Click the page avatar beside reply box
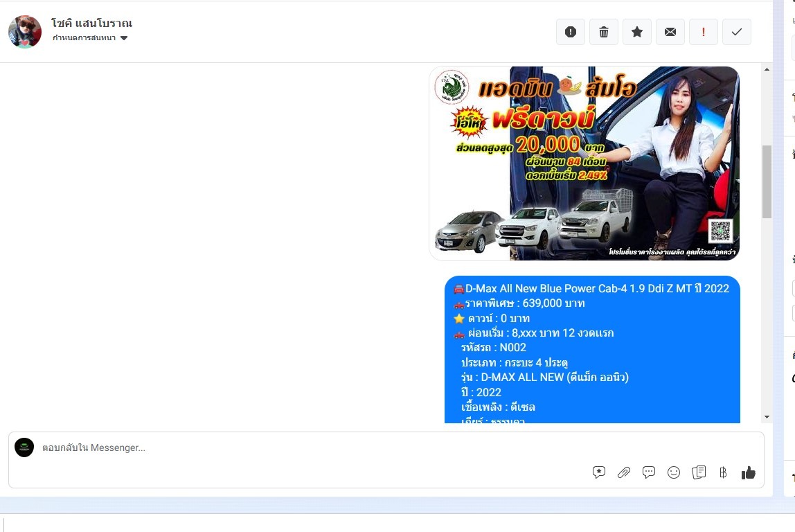Viewport: 795px width, 532px height. (24, 447)
